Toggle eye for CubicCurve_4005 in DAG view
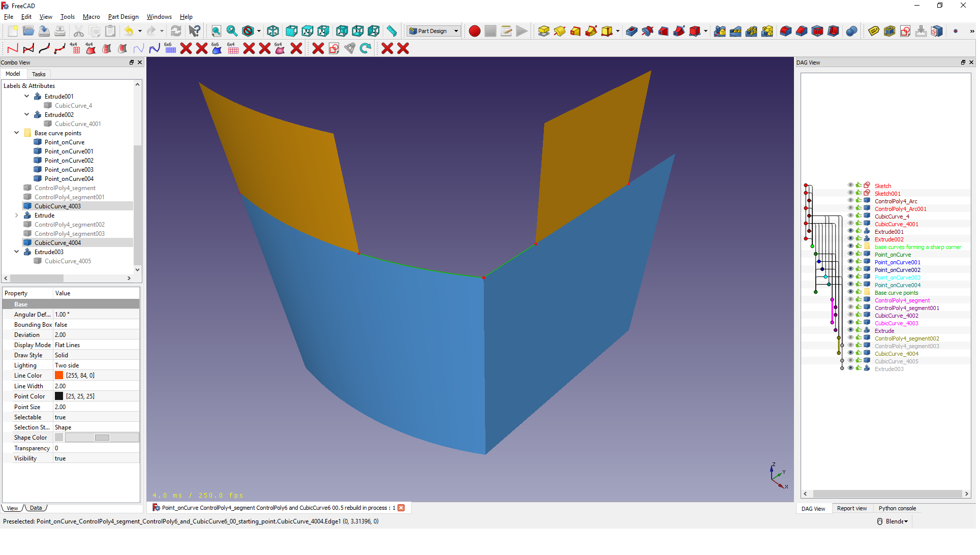The height and width of the screenshot is (555, 980). (x=850, y=361)
